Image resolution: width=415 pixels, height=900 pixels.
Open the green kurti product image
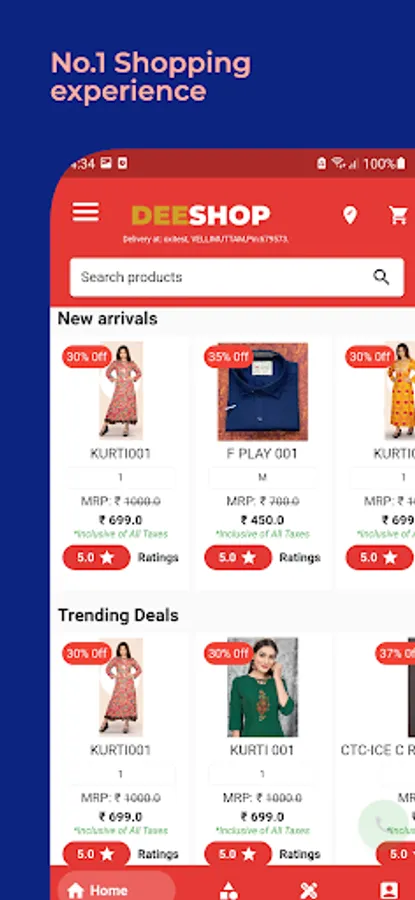pyautogui.click(x=263, y=687)
